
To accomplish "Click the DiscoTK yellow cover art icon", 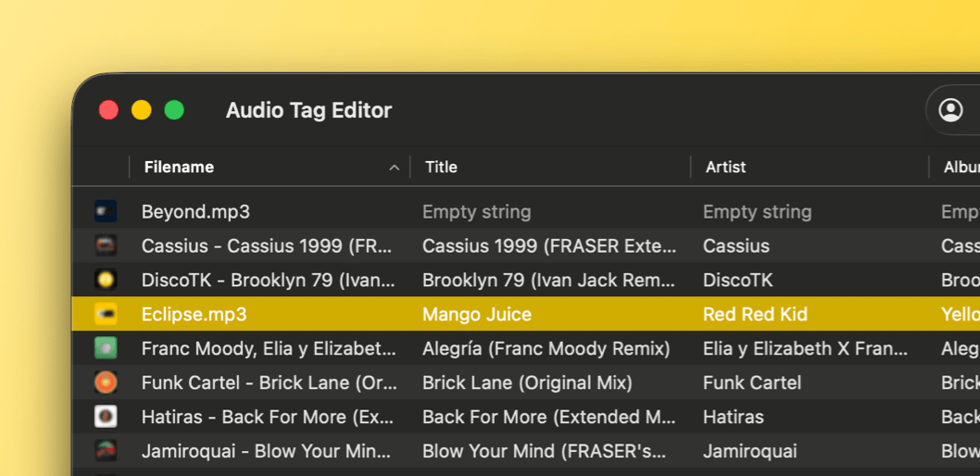I will click(x=106, y=280).
